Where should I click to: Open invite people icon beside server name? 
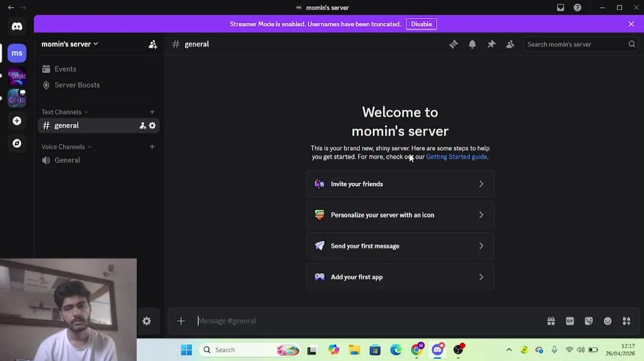pos(153,45)
